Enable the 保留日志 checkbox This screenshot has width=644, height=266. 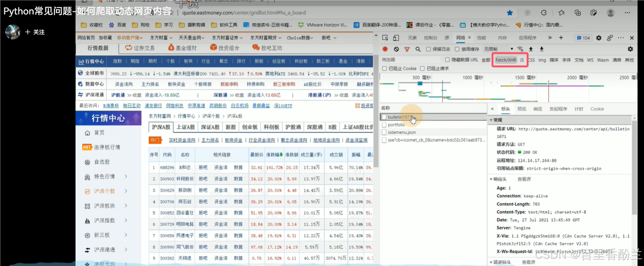pyautogui.click(x=428, y=49)
